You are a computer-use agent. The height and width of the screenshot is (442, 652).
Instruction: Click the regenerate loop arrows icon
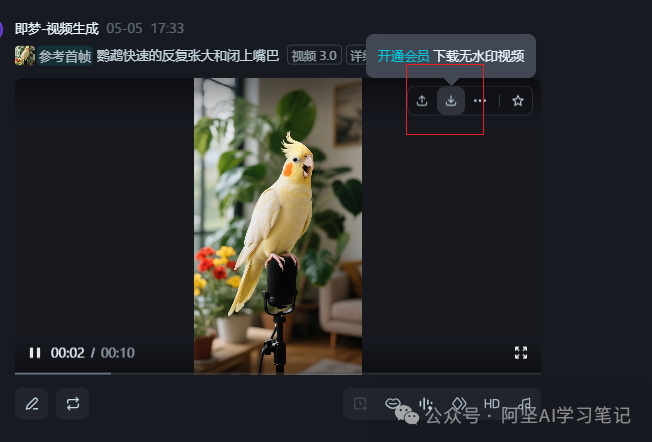pyautogui.click(x=72, y=404)
